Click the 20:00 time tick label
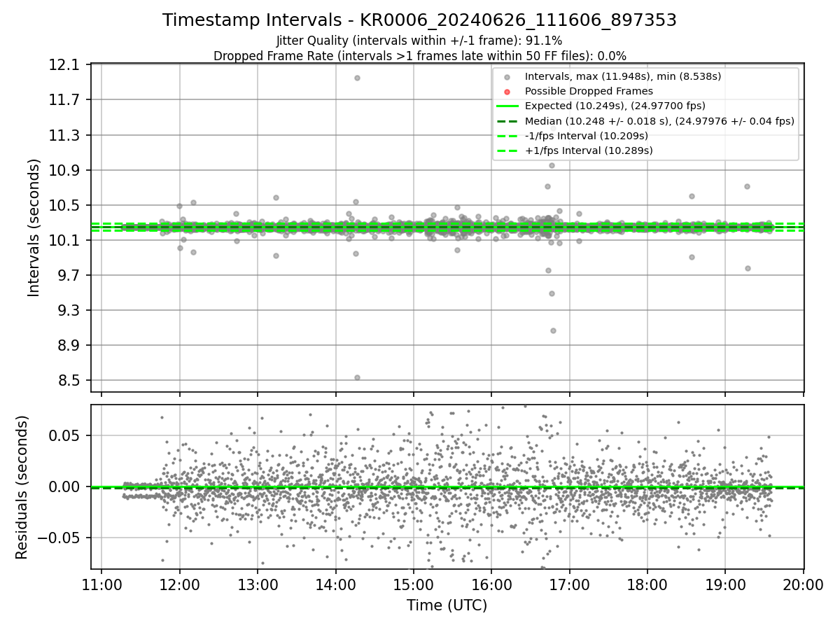The width and height of the screenshot is (840, 630). point(803,584)
